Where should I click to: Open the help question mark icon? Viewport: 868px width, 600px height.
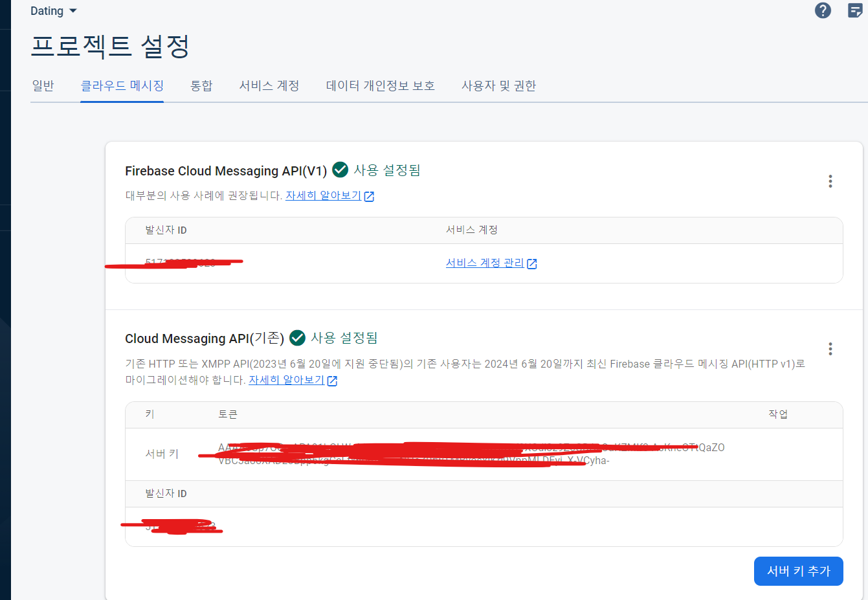[x=823, y=10]
